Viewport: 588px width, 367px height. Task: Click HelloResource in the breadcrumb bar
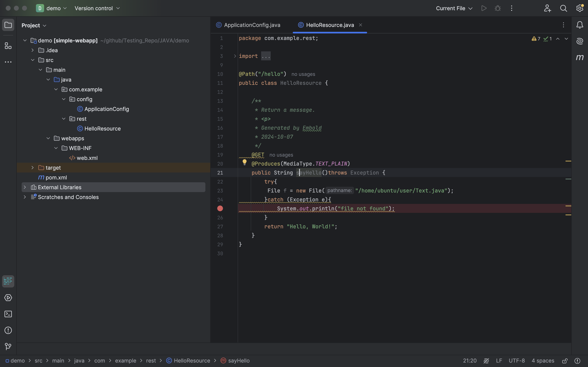click(192, 361)
